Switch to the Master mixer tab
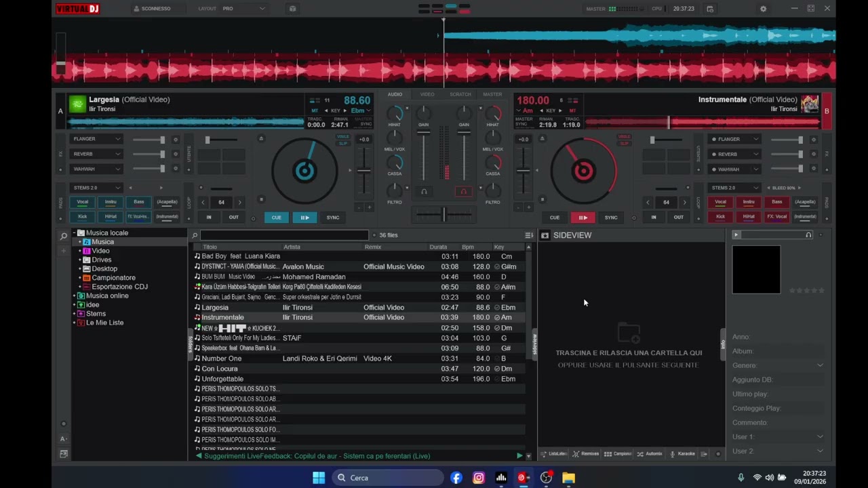Image resolution: width=868 pixels, height=488 pixels. (492, 94)
